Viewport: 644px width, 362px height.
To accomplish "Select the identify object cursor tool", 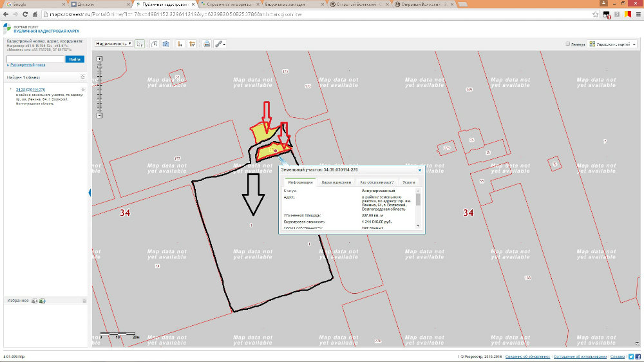I will pyautogui.click(x=140, y=44).
